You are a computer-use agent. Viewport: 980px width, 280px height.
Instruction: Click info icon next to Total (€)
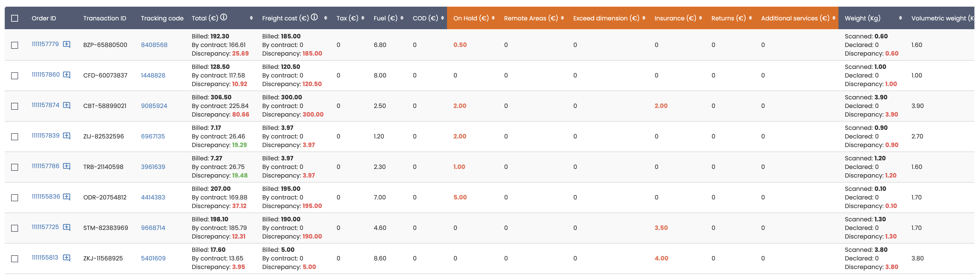[224, 17]
